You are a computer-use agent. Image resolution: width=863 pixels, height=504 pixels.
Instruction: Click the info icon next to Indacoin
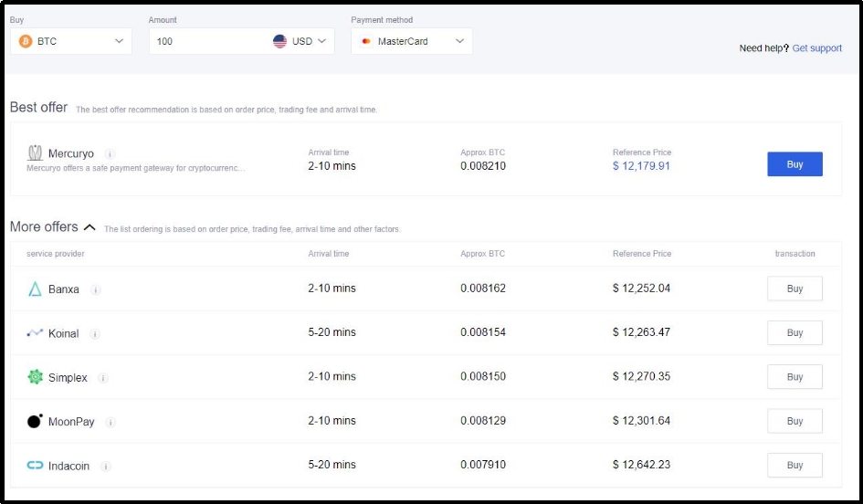click(106, 467)
